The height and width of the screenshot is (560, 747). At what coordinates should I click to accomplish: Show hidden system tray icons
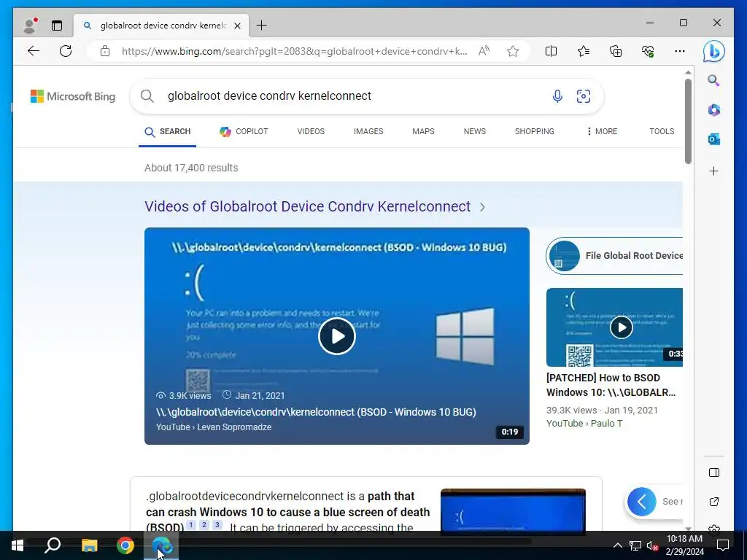point(617,545)
